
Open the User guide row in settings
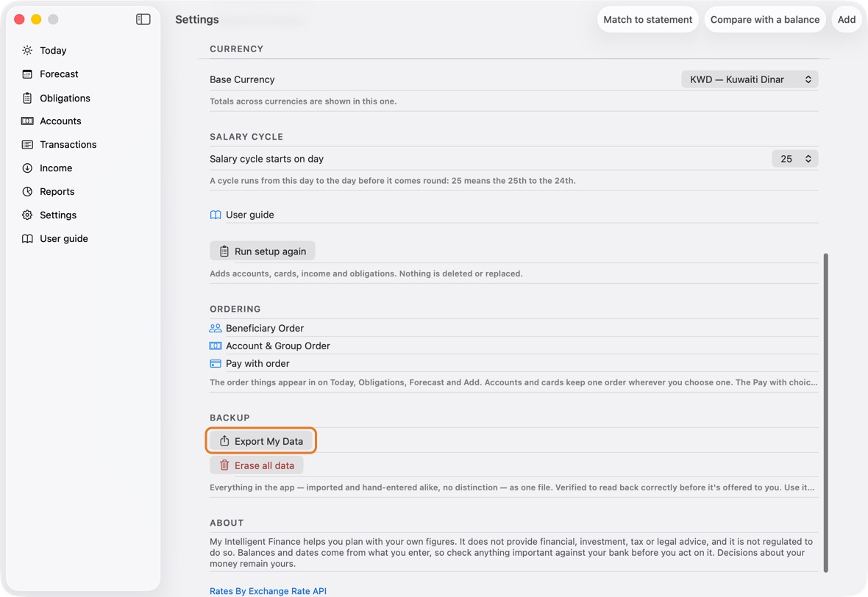[513, 215]
